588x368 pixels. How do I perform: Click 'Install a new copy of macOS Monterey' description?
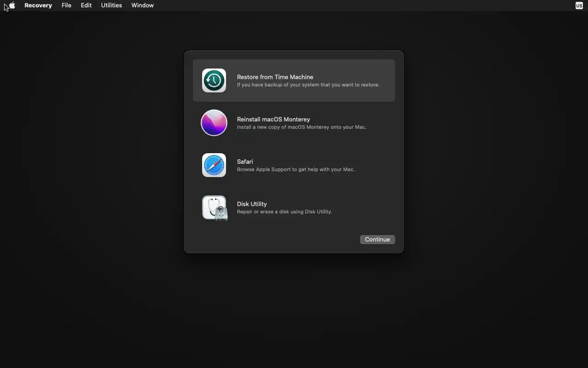302,127
